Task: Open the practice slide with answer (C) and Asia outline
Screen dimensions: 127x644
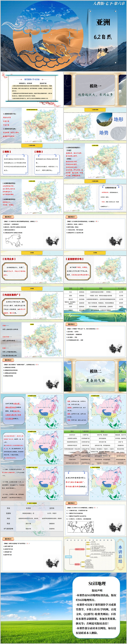Action: 32,232
